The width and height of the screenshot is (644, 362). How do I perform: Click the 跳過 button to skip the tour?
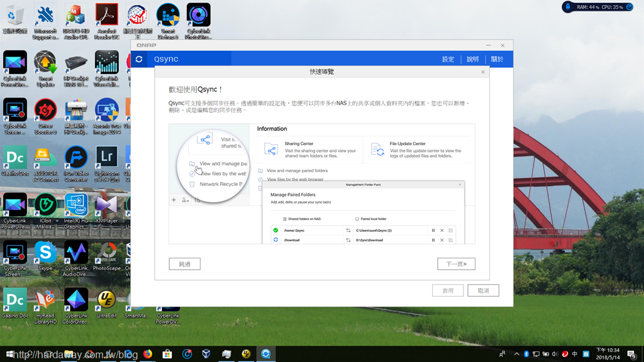pos(185,264)
